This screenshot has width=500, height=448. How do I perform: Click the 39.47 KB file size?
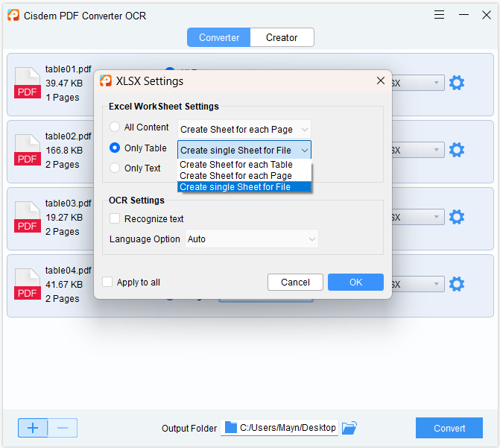pyautogui.click(x=64, y=83)
